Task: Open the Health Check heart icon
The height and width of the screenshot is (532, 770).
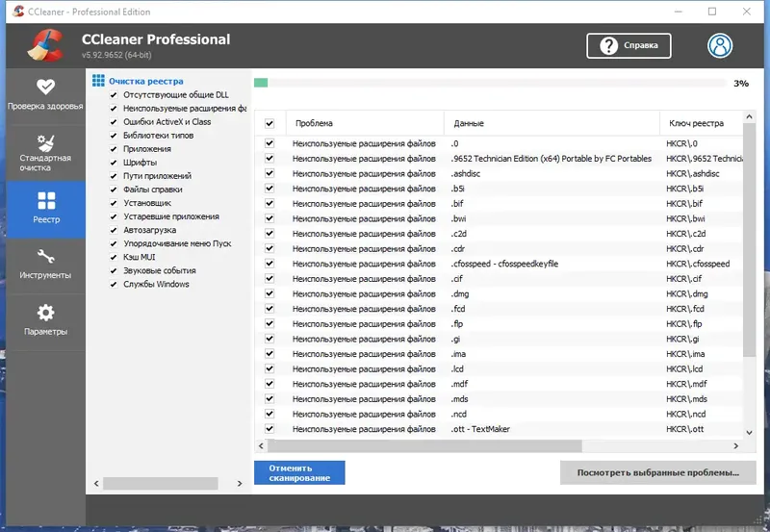Action: (x=45, y=87)
